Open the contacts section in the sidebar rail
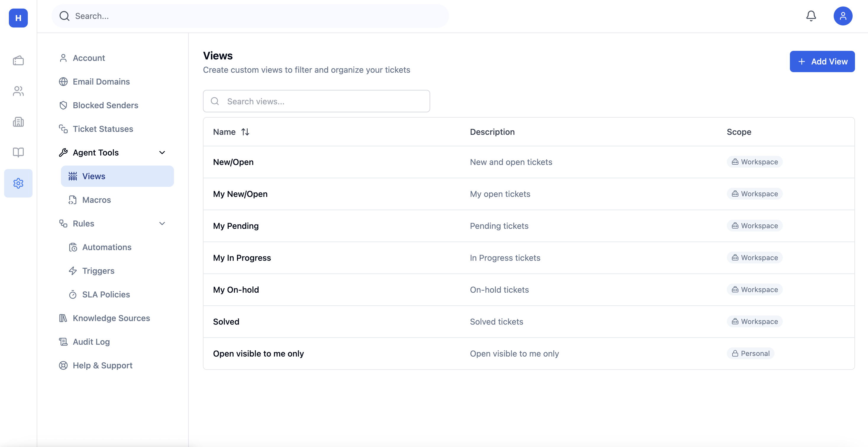Screen dimensions: 868x447 pyautogui.click(x=18, y=91)
